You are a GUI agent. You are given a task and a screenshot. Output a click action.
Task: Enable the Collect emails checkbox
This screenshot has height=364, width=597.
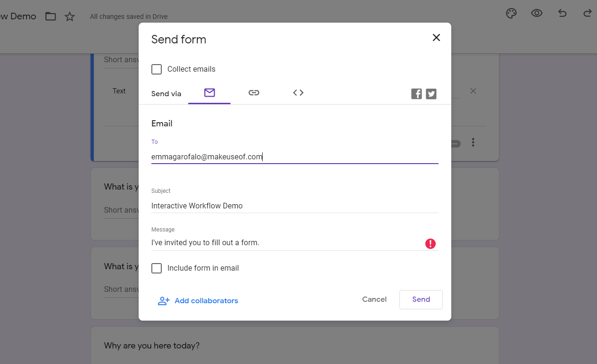coord(157,69)
